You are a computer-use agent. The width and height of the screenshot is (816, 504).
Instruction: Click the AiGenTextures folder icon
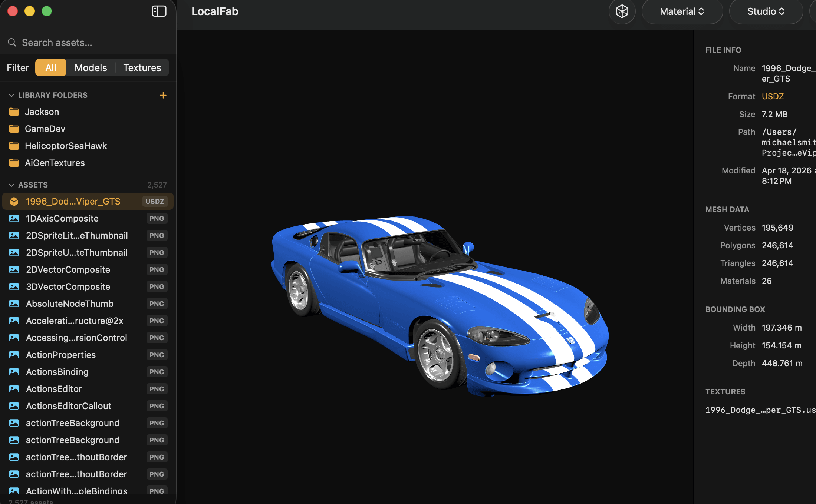point(14,163)
